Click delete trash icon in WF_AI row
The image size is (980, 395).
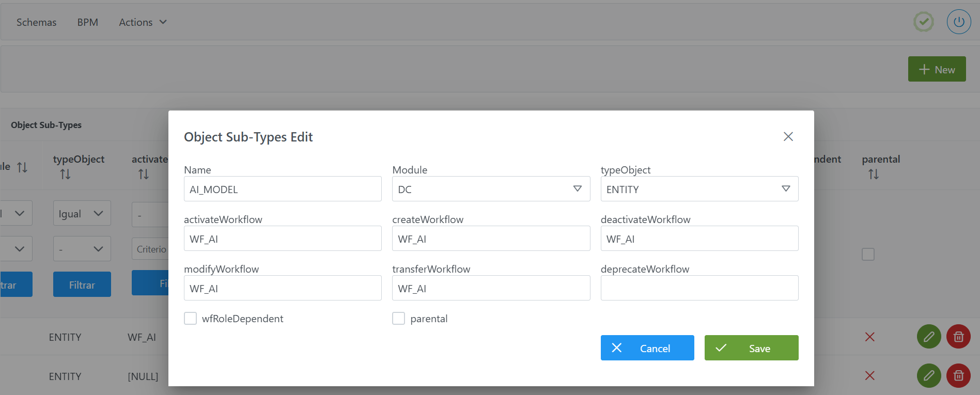(x=958, y=337)
